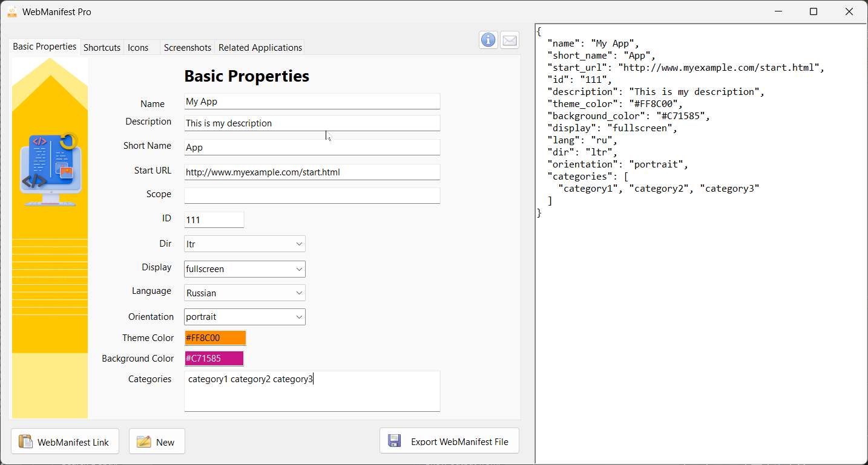Click the blue info icon
Viewport: 868px width, 465px height.
pyautogui.click(x=488, y=40)
